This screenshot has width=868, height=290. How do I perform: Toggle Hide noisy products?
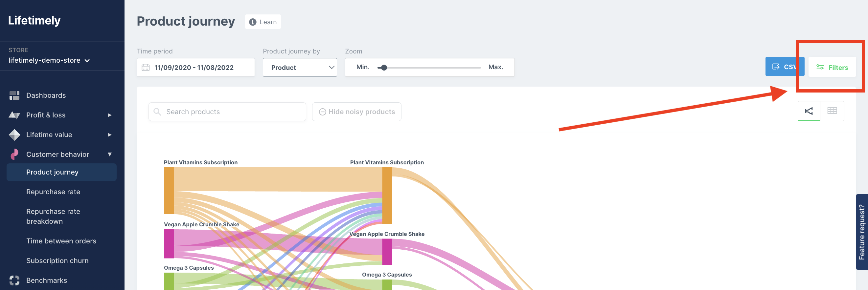(356, 112)
